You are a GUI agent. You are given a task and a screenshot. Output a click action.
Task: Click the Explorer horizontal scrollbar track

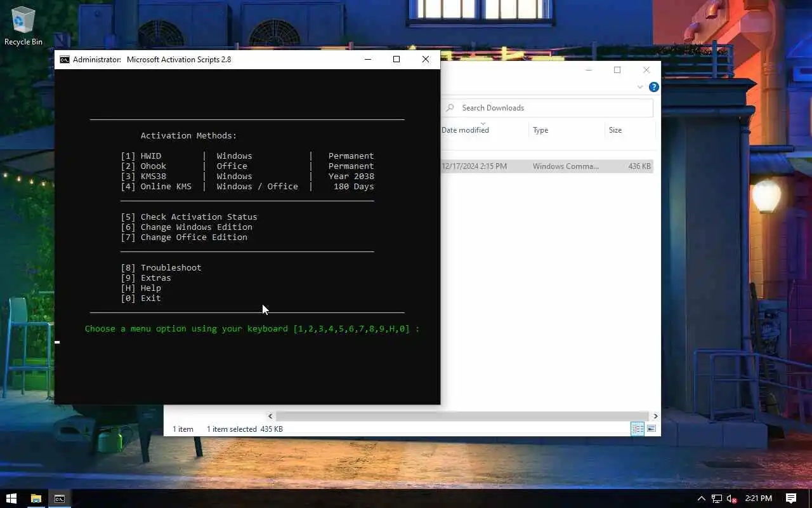coord(463,416)
